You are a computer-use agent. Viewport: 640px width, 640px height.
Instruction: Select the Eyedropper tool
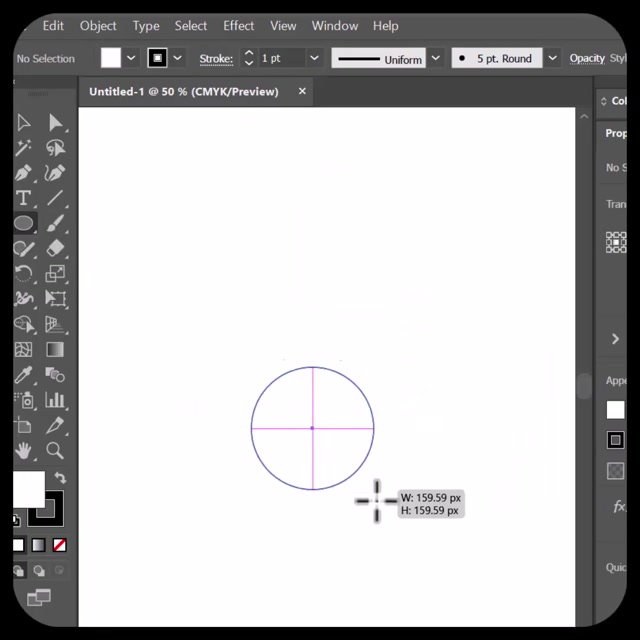(x=23, y=375)
